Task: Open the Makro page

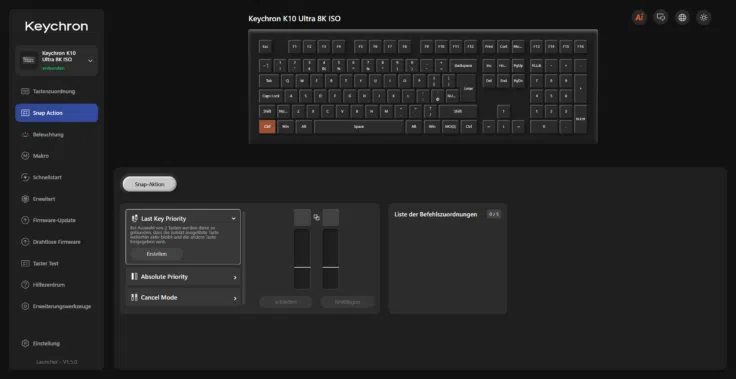Action: [56, 156]
